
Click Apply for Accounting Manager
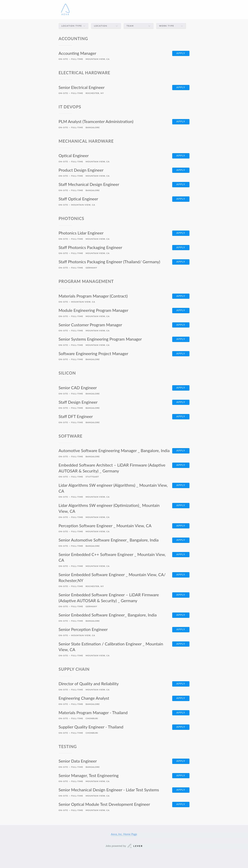[181, 53]
